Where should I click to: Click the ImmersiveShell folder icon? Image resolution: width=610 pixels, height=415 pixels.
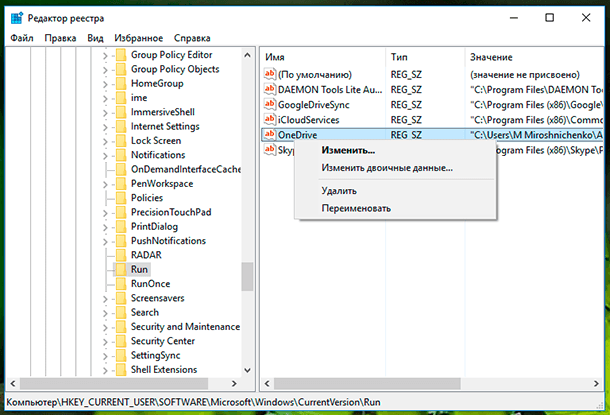click(x=121, y=112)
